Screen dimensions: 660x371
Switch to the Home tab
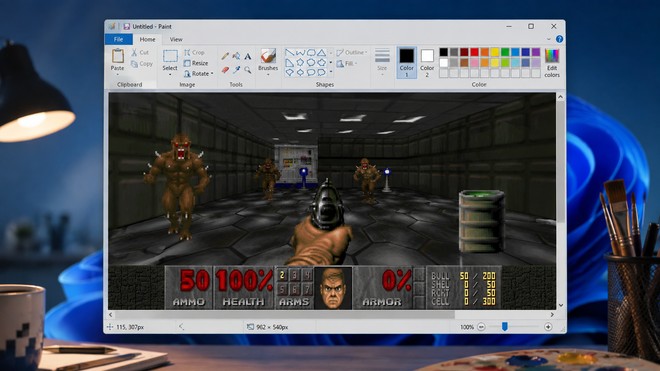[147, 39]
